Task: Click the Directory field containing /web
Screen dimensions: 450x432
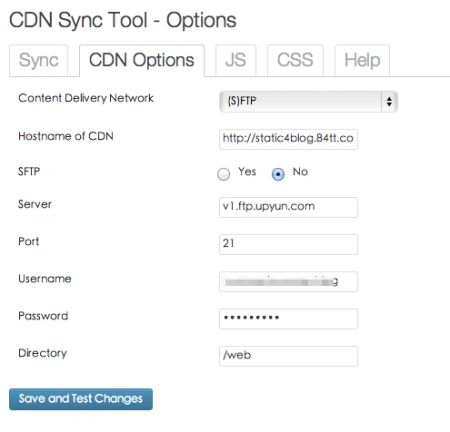Action: (288, 356)
